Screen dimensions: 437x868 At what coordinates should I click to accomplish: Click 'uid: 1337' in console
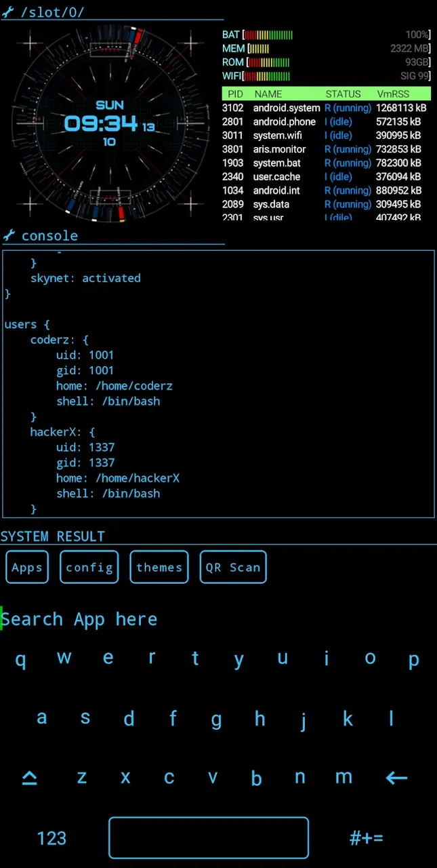[85, 448]
